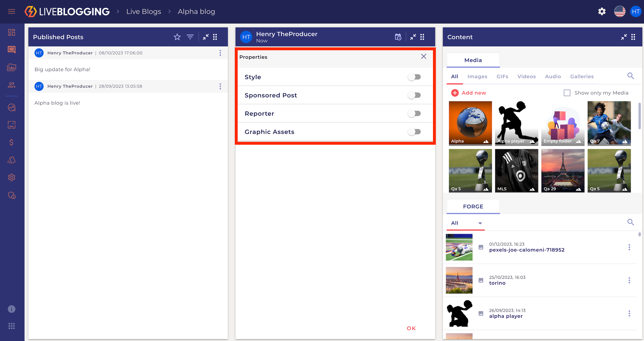Screen dimensions: 644x341
Task: Select the Images media filter tab
Action: click(x=477, y=76)
